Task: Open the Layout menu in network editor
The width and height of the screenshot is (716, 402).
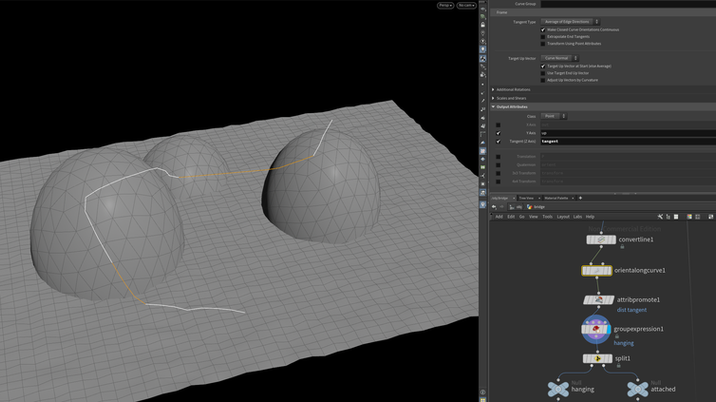Action: [563, 216]
